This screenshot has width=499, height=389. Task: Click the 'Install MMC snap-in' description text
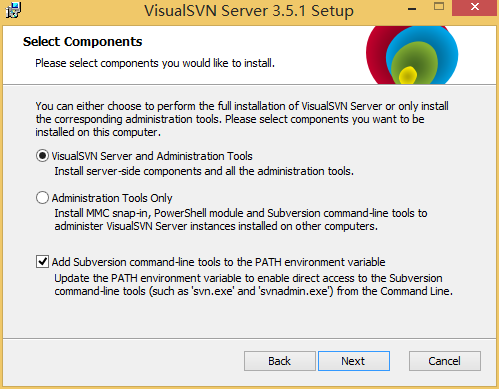pos(241,219)
